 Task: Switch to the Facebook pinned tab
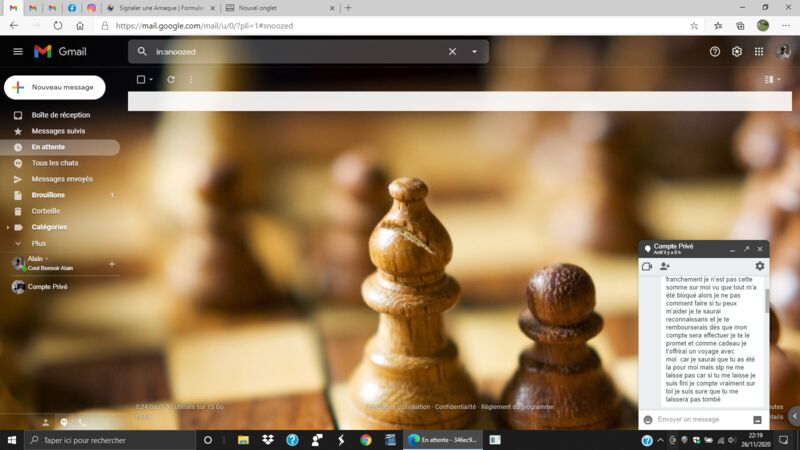(x=71, y=8)
